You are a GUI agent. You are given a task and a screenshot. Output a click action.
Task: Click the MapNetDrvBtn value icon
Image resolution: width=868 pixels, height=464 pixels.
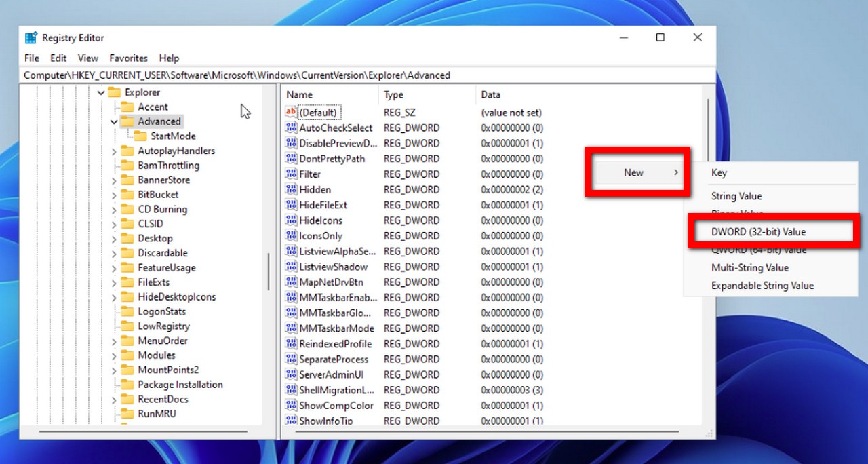click(292, 282)
